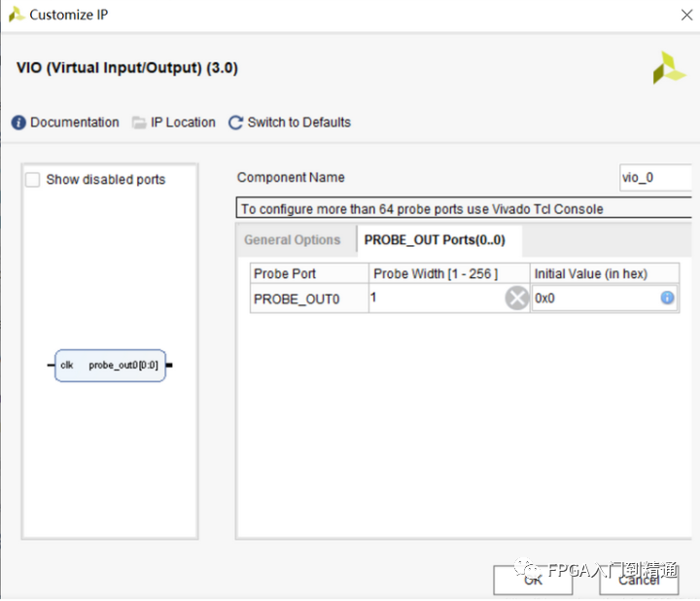Confirm with the OK button
The width and height of the screenshot is (700, 601).
pyautogui.click(x=533, y=580)
